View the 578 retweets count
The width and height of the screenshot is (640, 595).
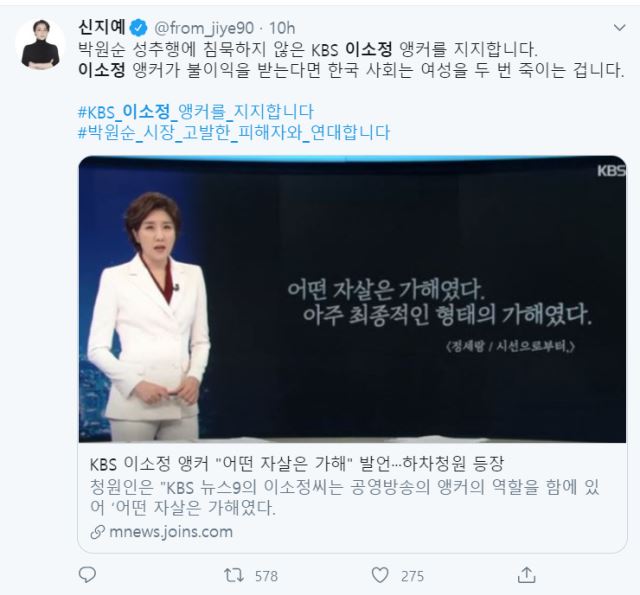coord(266,576)
